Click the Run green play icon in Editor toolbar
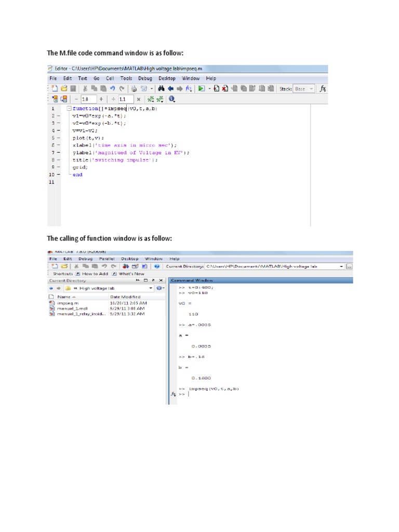This screenshot has width=399, height=532. (x=201, y=88)
